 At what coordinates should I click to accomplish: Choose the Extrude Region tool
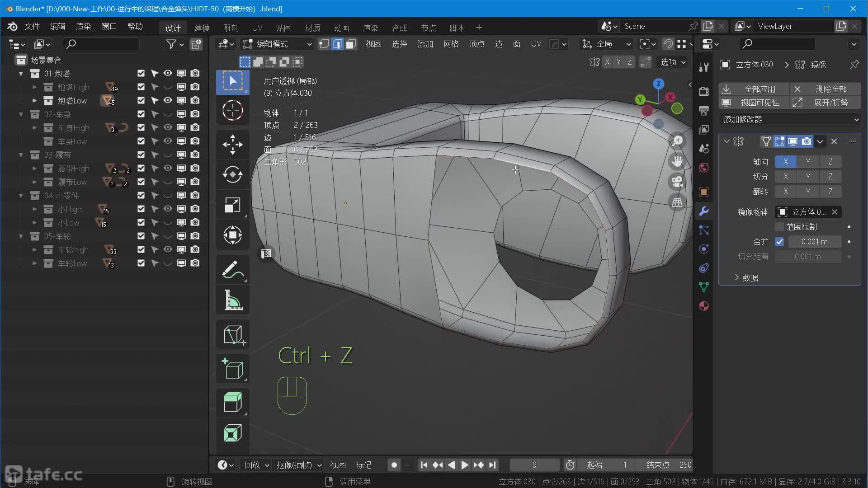[x=232, y=402]
